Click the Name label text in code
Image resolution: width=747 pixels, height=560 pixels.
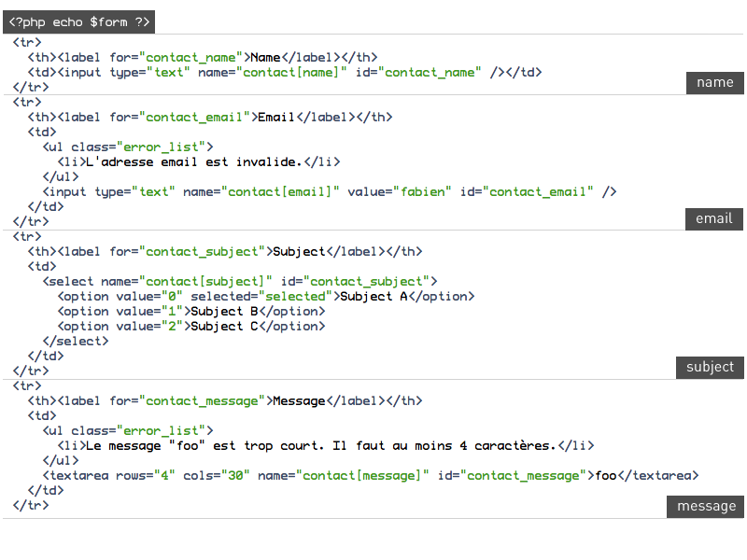tap(265, 57)
